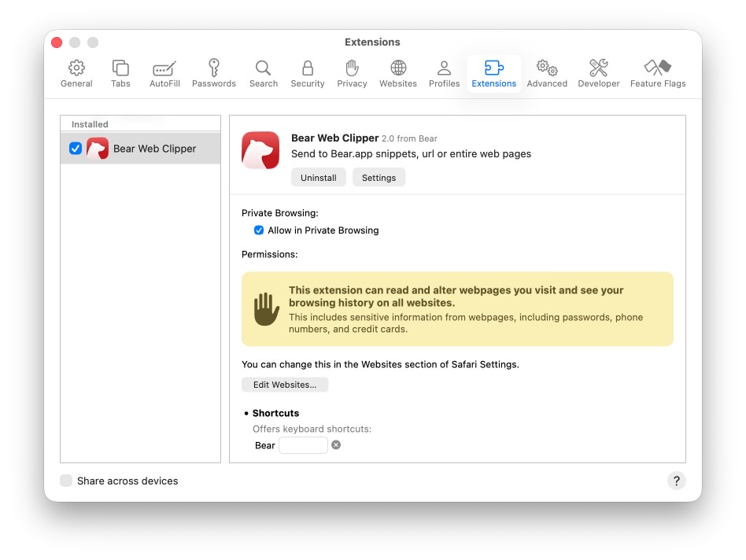Open Bear Web Clipper Settings button
This screenshot has width=746, height=560.
point(379,178)
